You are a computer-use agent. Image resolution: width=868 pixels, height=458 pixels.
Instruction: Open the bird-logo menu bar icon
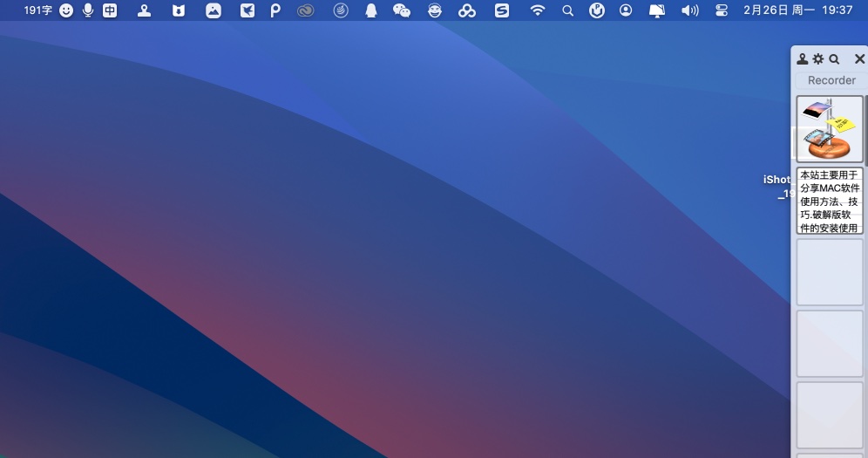coord(248,10)
